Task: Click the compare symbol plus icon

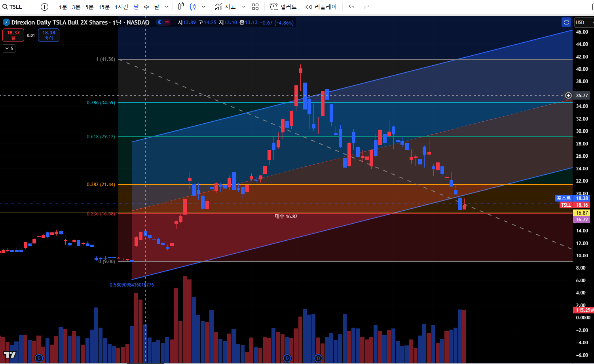Action: (x=44, y=7)
